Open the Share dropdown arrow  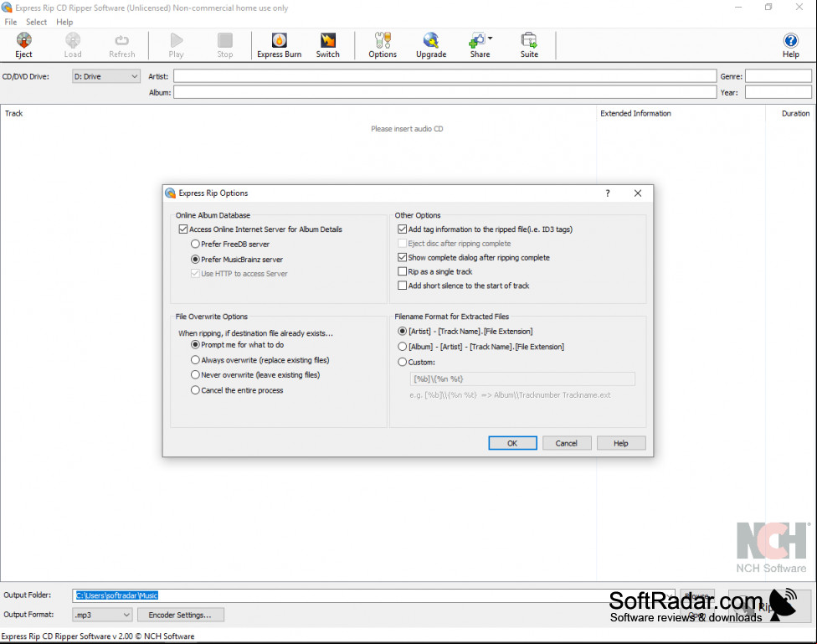491,38
